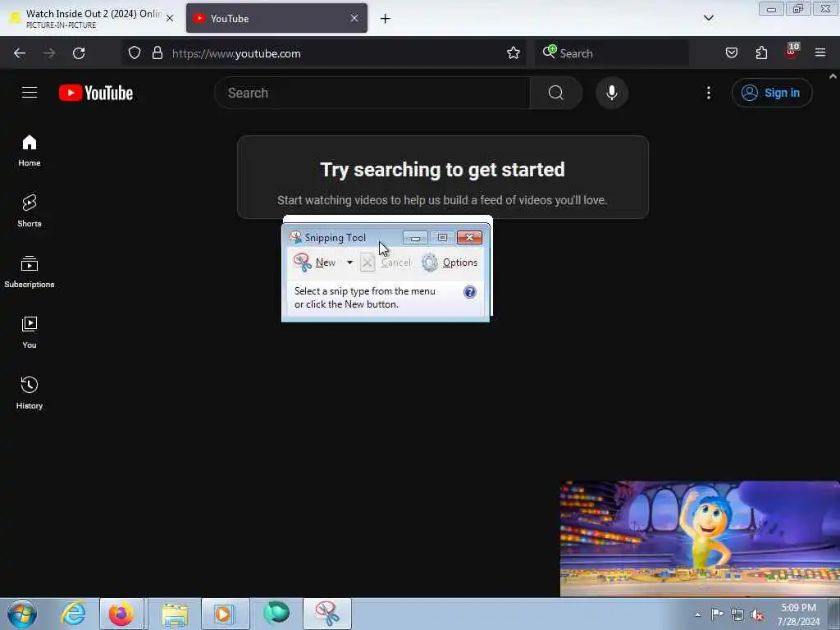Screen dimensions: 840x630
Task: Open YouTube settings three-dot menu
Action: (708, 93)
